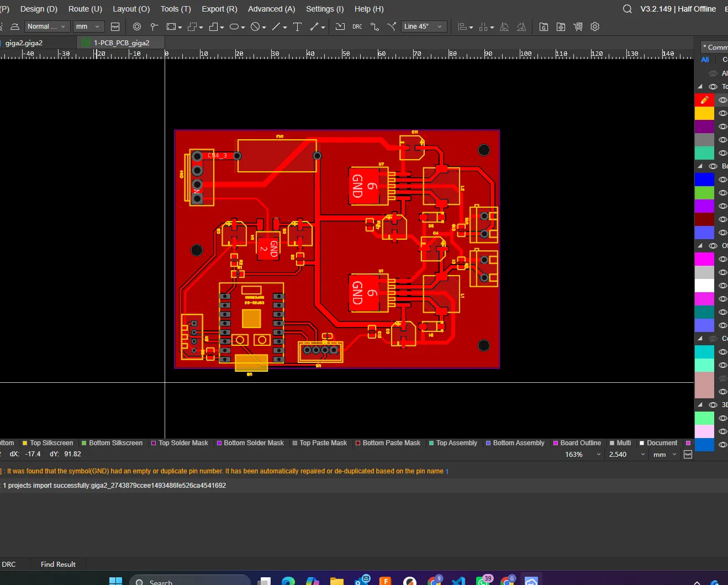Collapse the Top layer group triangle

(700, 87)
